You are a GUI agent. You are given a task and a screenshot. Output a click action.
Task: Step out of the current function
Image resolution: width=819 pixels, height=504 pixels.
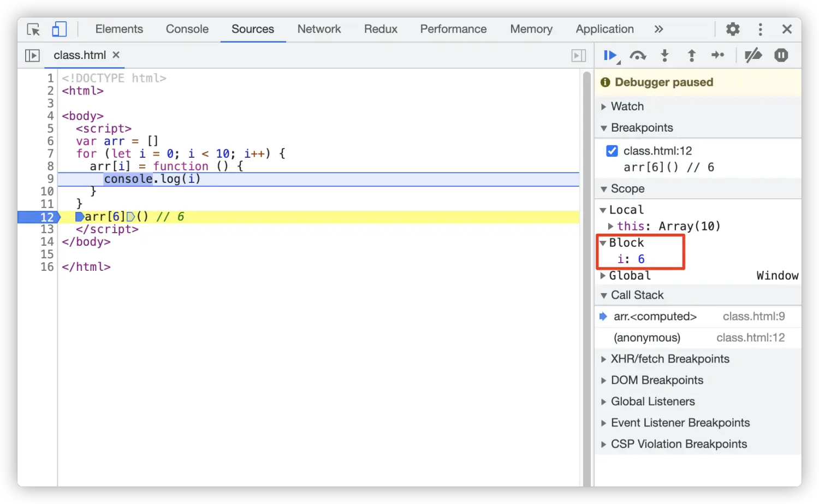click(691, 55)
